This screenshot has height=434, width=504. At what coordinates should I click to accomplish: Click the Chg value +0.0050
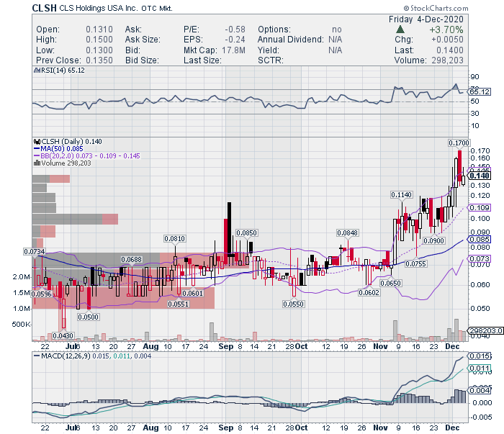[447, 40]
